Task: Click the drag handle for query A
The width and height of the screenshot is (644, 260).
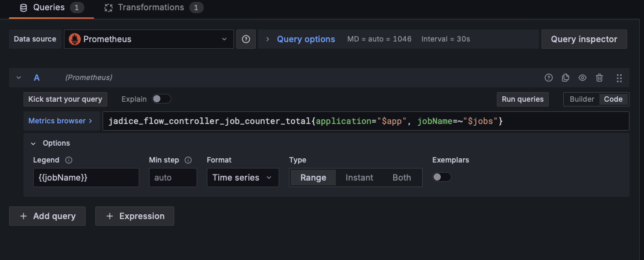Action: tap(619, 78)
